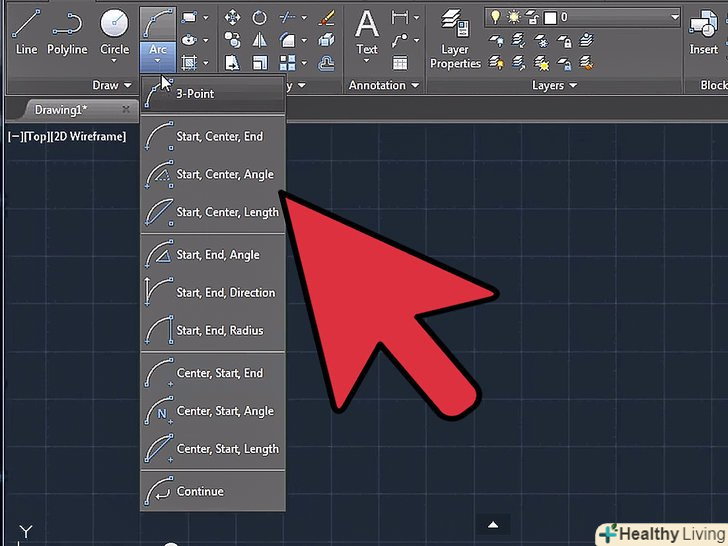728x546 pixels.
Task: Open the Circle dropdown arrow
Action: pos(114,61)
